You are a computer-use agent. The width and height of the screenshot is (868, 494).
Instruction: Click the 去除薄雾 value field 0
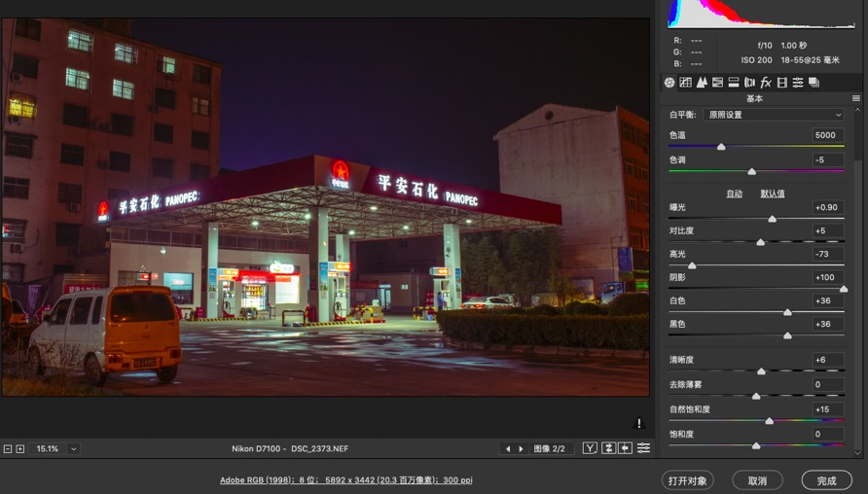828,384
